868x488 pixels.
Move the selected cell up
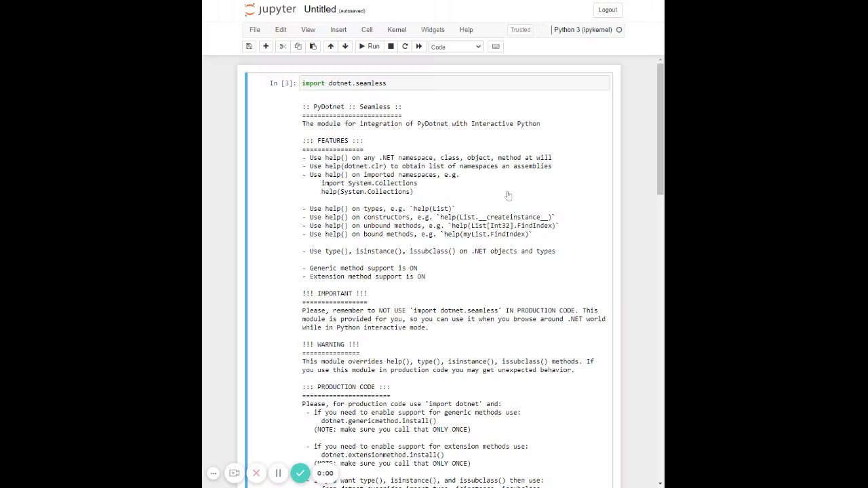(330, 47)
